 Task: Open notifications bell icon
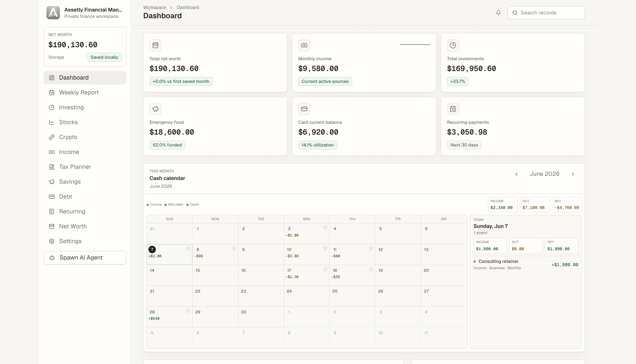tap(498, 13)
